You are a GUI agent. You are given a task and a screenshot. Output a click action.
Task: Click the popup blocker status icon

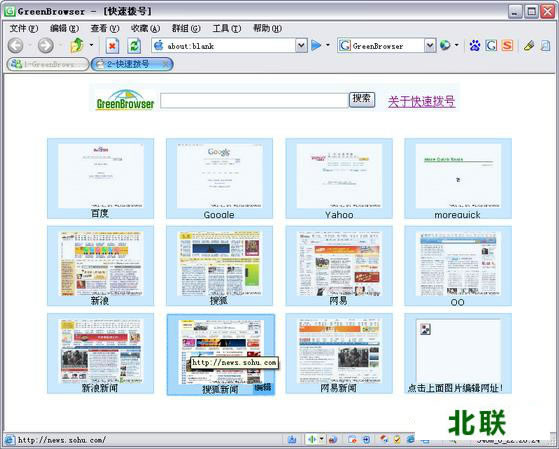[x=353, y=439]
